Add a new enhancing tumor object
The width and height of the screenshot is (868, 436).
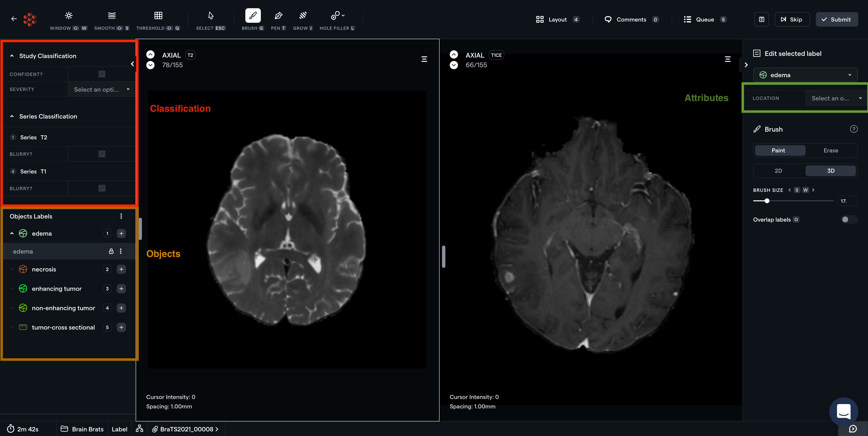tap(121, 289)
